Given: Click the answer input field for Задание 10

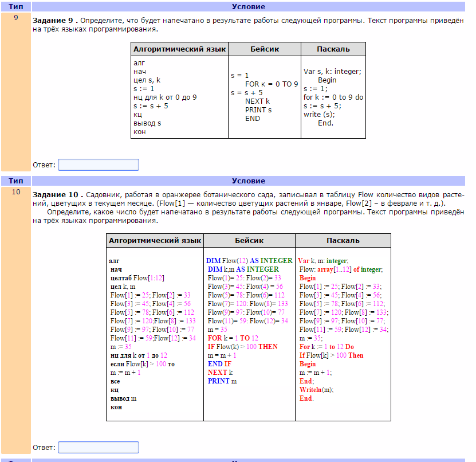Looking at the screenshot, I should click(98, 447).
